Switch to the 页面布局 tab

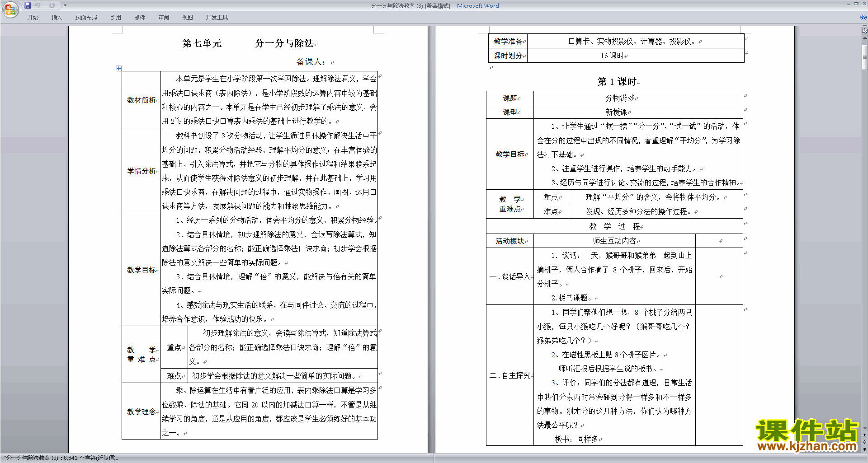coord(86,17)
